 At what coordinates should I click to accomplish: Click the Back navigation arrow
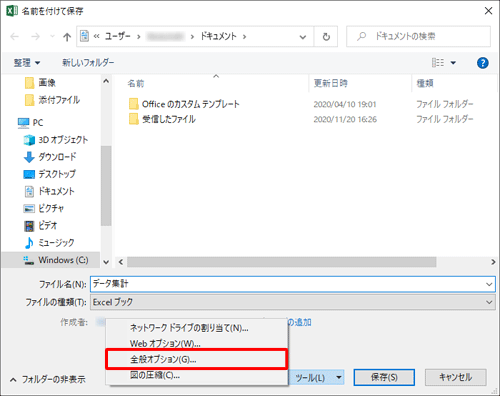click(15, 36)
